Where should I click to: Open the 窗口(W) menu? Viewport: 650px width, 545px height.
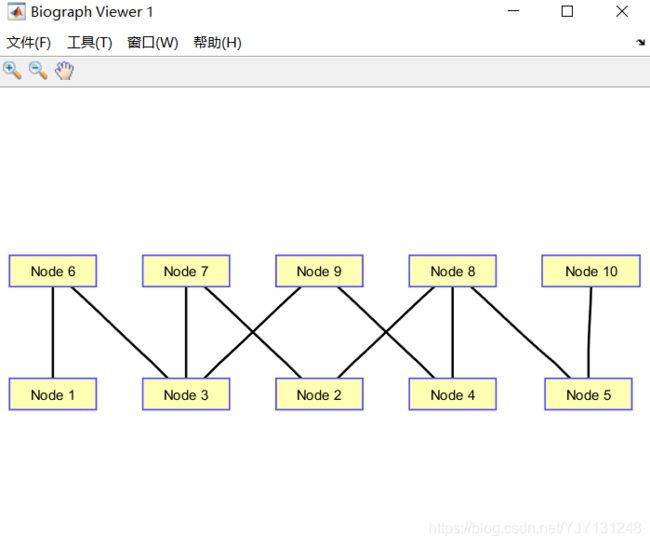[x=153, y=42]
